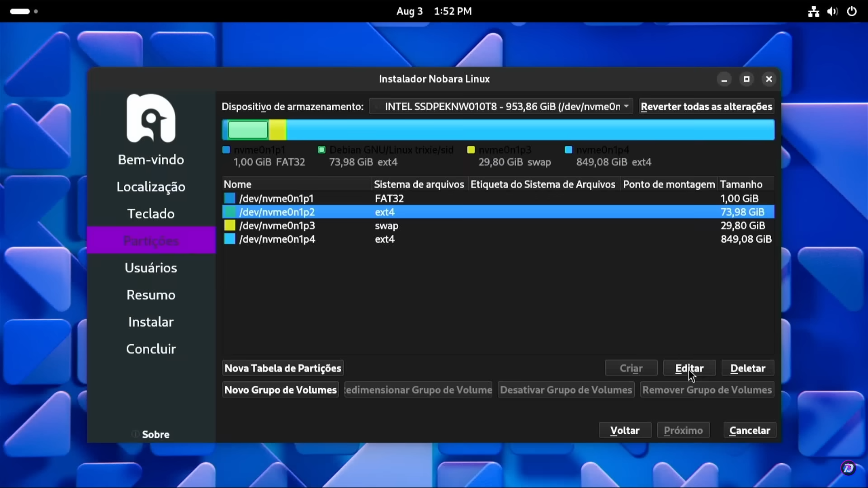Toggle the Debian GNU/Linux trixie/sid legend checkbox
868x488 pixels.
pyautogui.click(x=321, y=150)
